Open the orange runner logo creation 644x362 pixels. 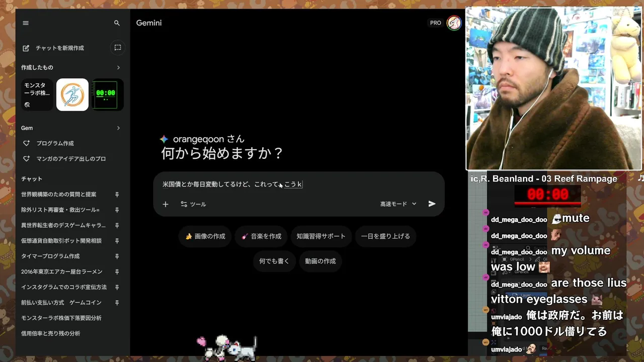(72, 95)
